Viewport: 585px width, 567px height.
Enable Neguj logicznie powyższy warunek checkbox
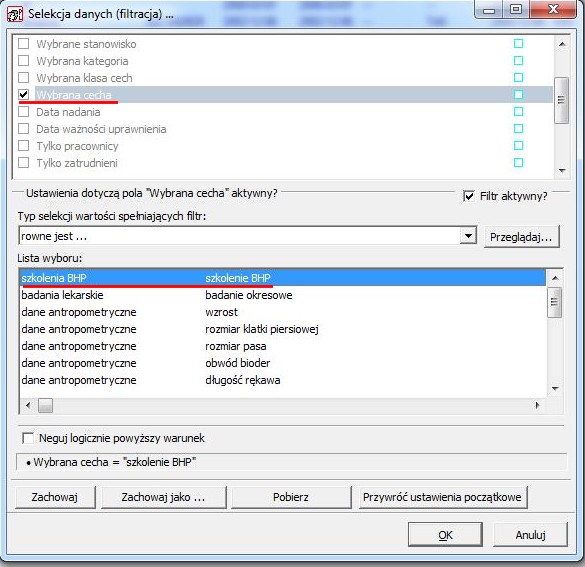tap(28, 438)
